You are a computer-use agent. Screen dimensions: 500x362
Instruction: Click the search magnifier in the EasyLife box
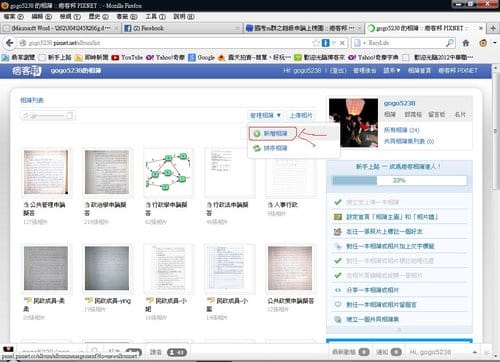click(x=450, y=43)
